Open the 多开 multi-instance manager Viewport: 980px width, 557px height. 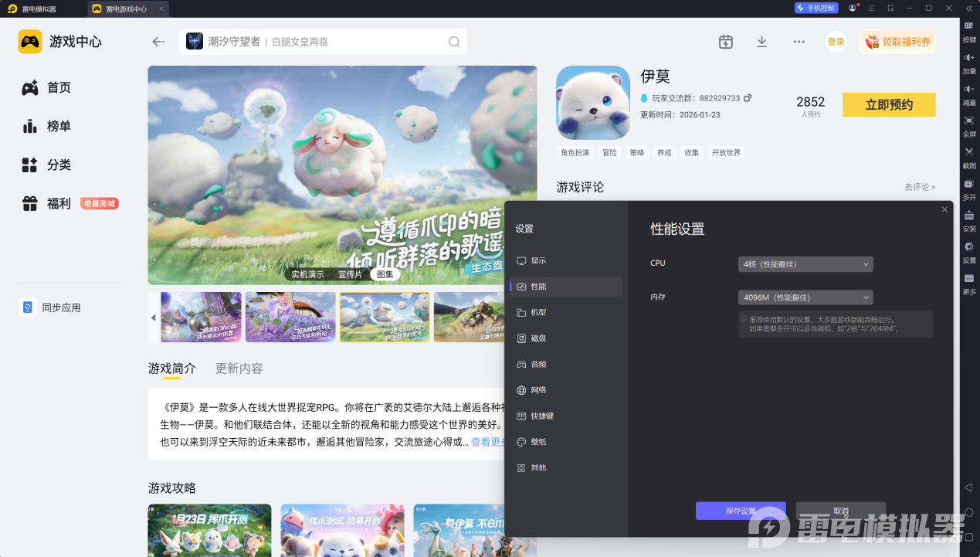(968, 189)
